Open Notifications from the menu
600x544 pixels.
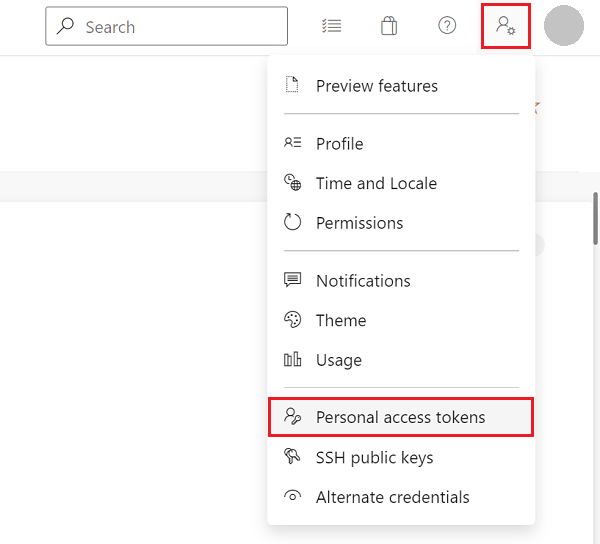point(401,280)
